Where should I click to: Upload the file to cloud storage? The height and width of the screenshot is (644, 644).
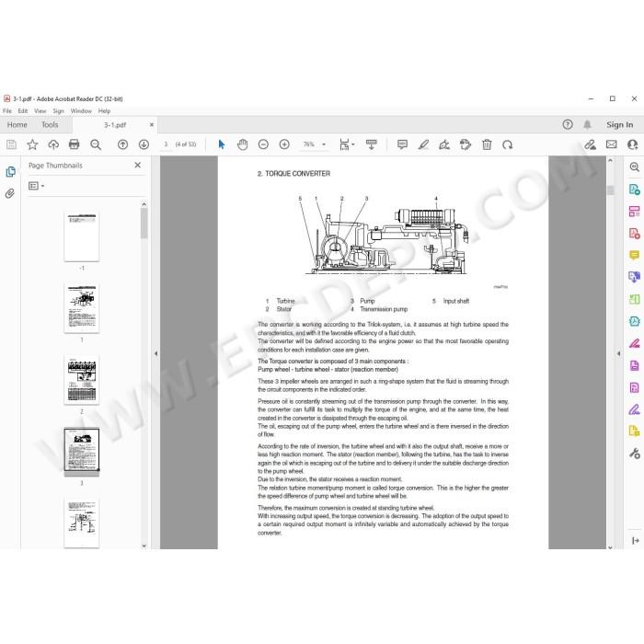53,144
